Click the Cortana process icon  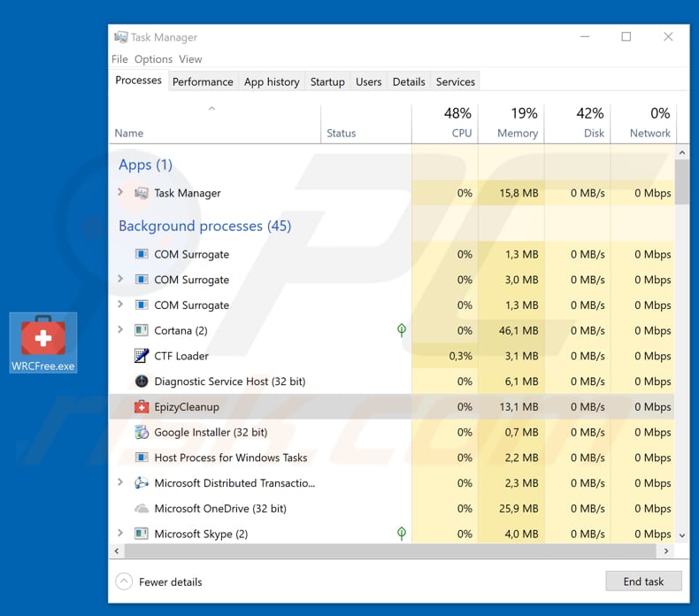[142, 330]
